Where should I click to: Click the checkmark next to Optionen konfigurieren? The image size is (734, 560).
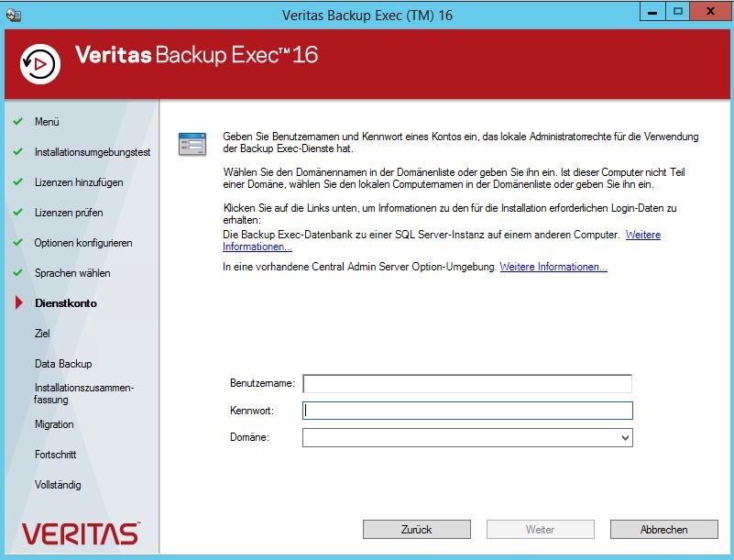[17, 243]
